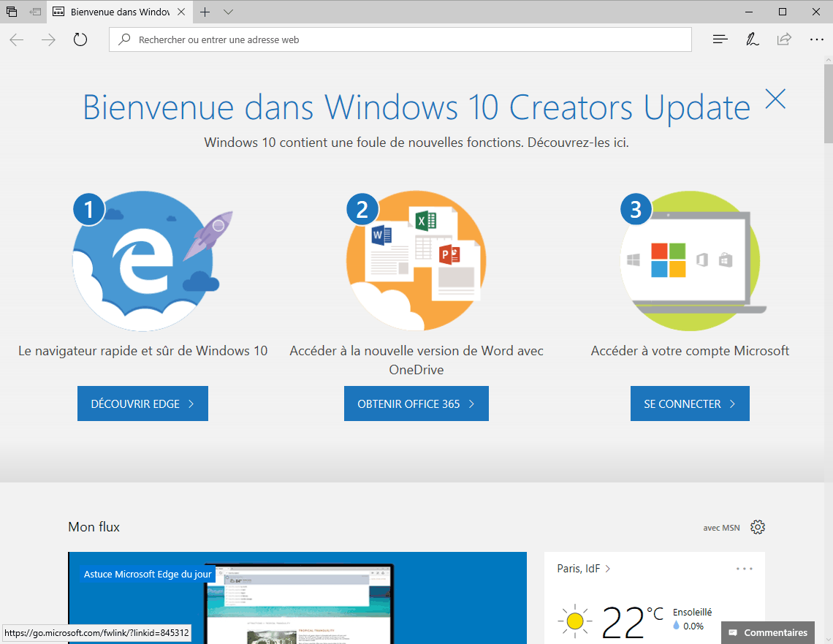Click the 0.0% precipitation value
The image size is (833, 644).
tap(693, 626)
